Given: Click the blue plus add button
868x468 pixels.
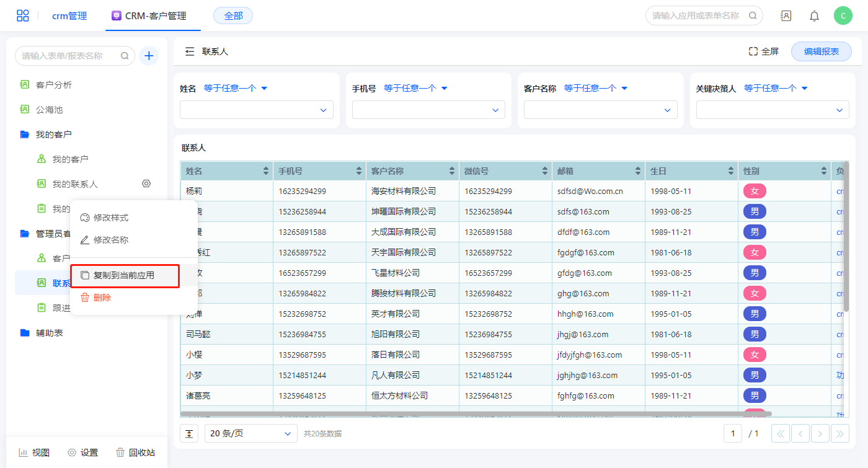Looking at the screenshot, I should tap(149, 56).
